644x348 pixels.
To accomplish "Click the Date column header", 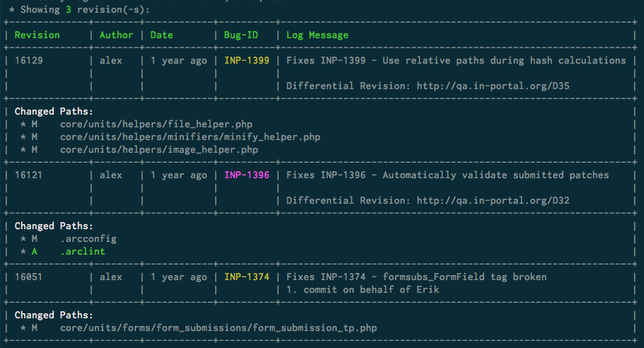I will tap(161, 35).
